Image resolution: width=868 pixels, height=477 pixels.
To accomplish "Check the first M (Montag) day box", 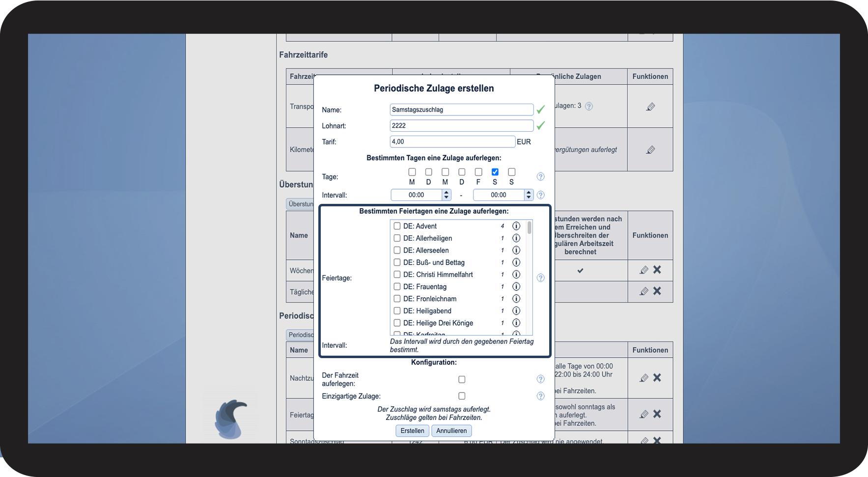I will (x=412, y=172).
